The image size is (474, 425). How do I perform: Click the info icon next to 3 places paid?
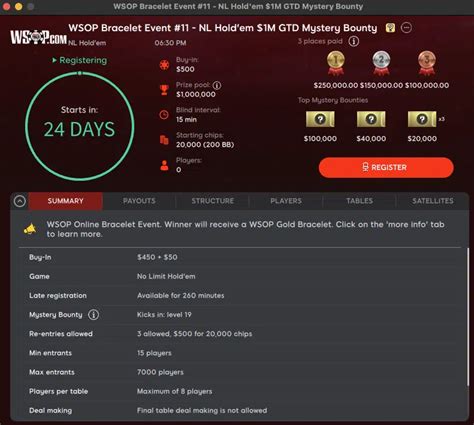[x=354, y=41]
